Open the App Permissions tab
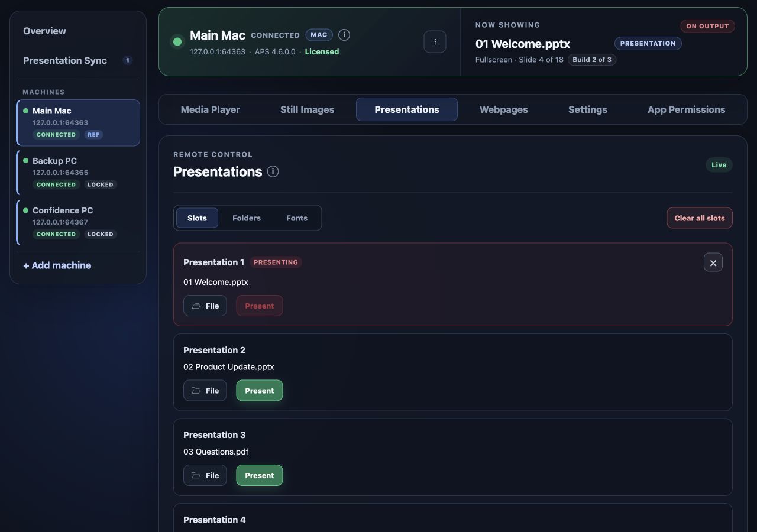Image resolution: width=757 pixels, height=532 pixels. click(x=686, y=109)
